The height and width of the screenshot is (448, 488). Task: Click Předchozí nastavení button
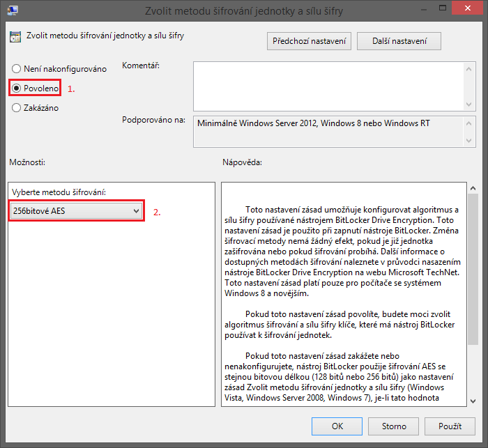click(x=309, y=41)
